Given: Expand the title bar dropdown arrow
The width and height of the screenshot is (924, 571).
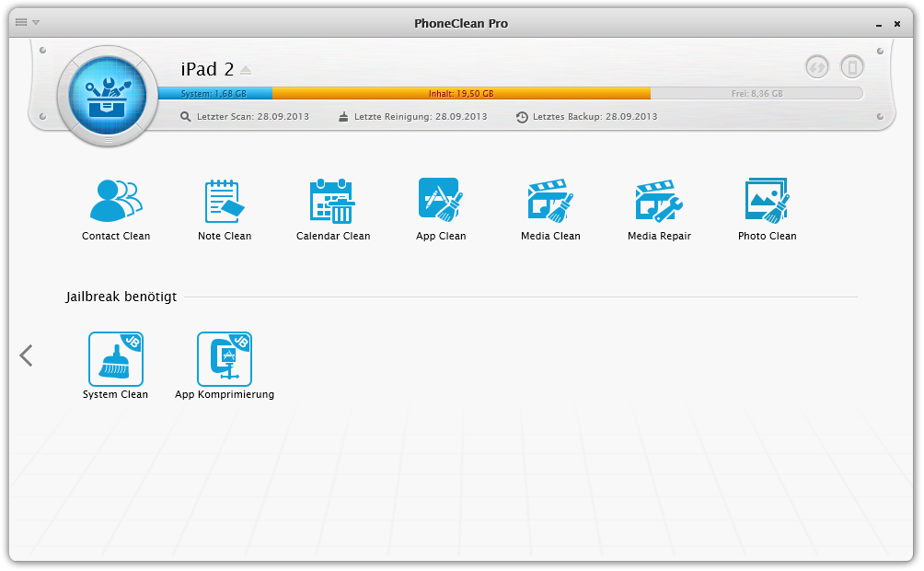Looking at the screenshot, I should 36,22.
